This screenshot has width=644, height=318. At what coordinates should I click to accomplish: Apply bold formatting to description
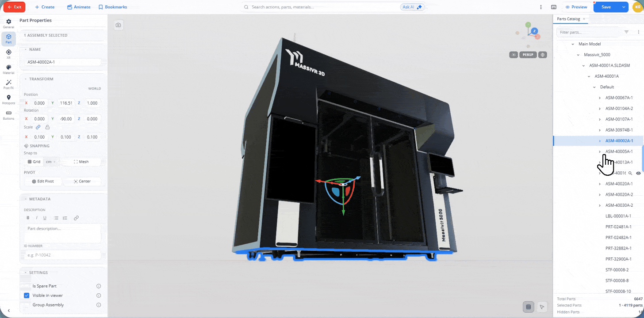tap(28, 218)
